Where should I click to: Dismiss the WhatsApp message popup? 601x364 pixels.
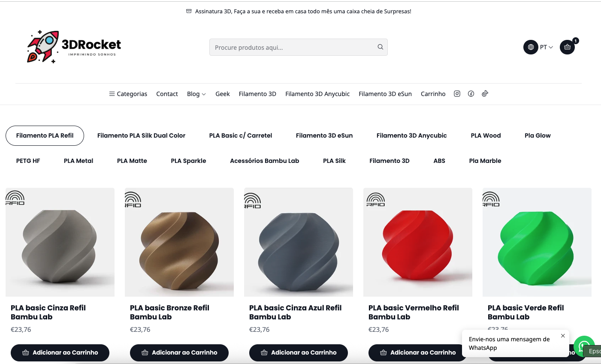click(563, 336)
